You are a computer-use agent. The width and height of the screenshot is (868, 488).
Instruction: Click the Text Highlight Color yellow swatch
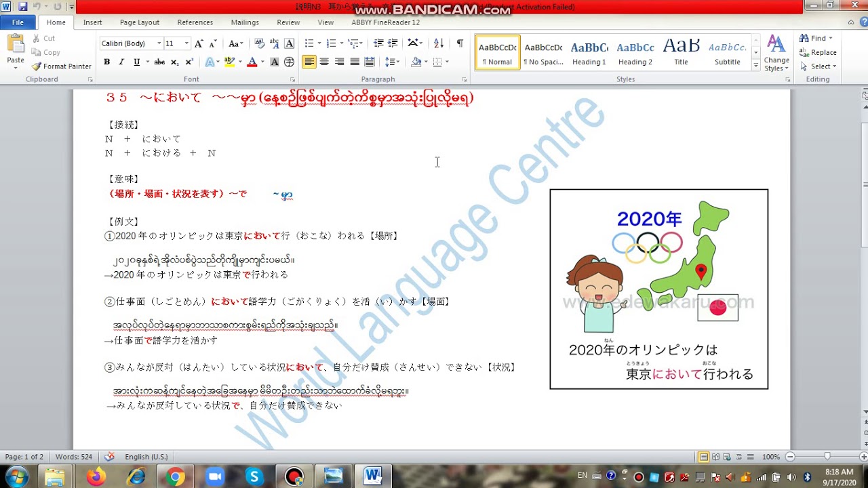229,62
